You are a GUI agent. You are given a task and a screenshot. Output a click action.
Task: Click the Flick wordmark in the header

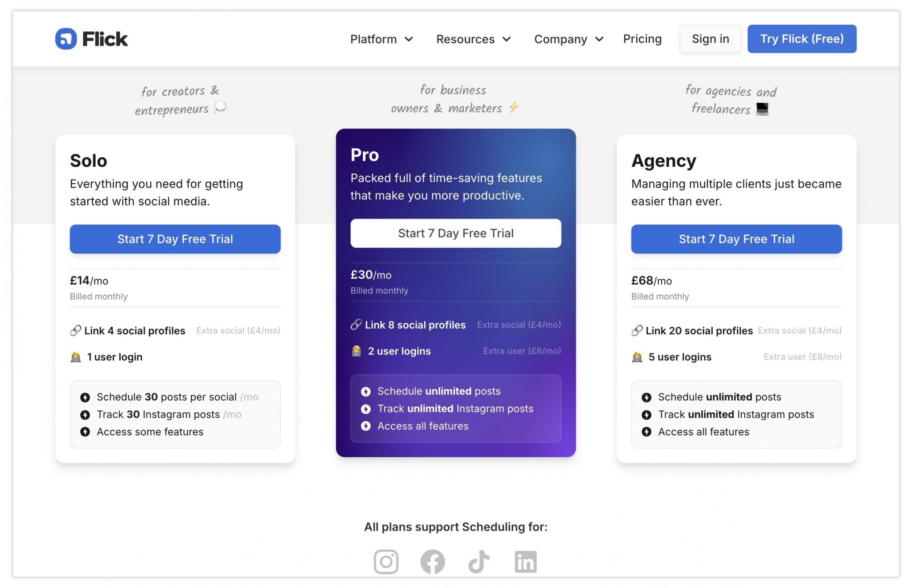[x=105, y=39]
